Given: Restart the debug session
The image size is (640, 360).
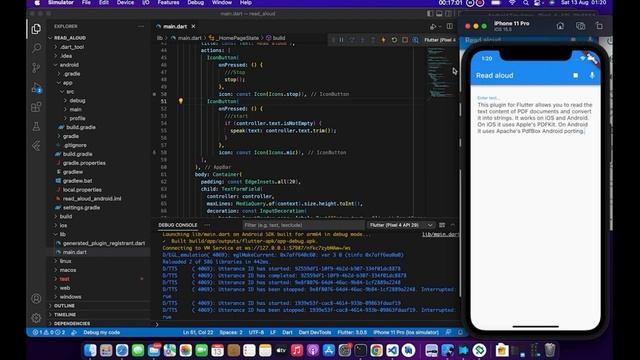Looking at the screenshot, I should point(394,40).
